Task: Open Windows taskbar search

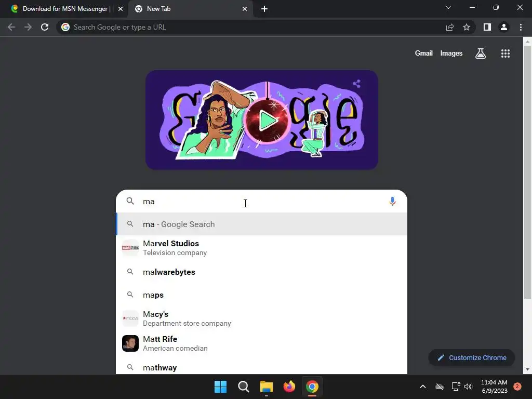Action: (243, 387)
